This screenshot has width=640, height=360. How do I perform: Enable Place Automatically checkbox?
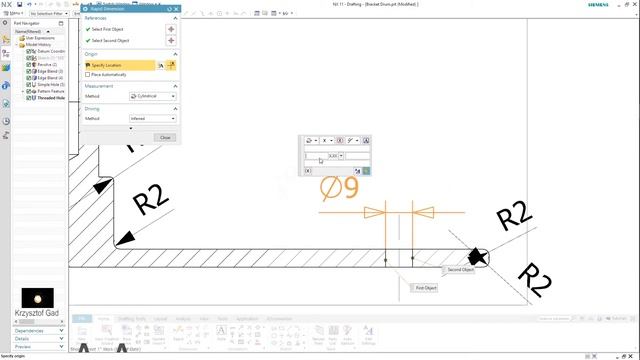[87, 75]
